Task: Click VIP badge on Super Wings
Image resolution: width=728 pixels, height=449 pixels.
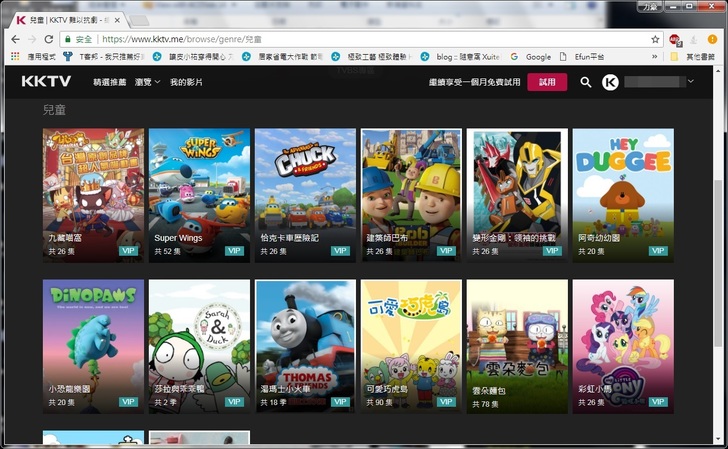Action: pos(234,251)
